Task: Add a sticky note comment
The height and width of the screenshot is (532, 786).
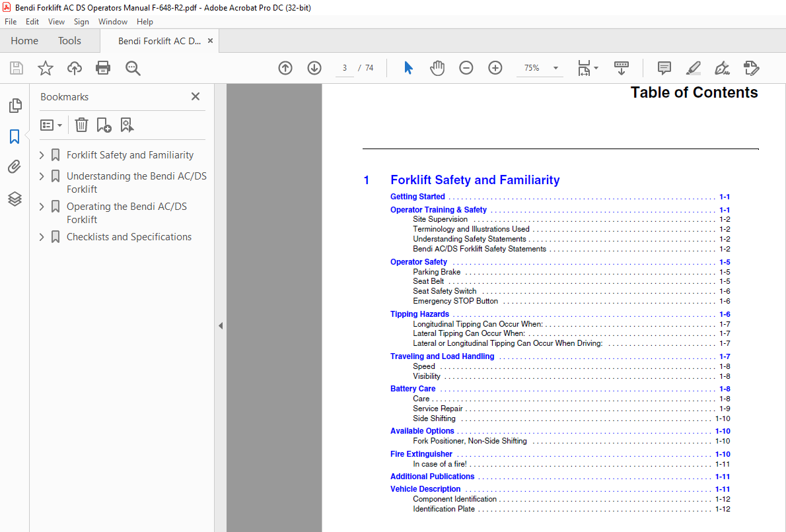Action: 664,68
